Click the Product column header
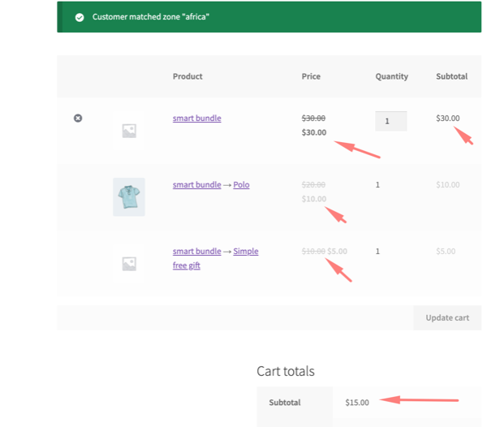 [187, 76]
